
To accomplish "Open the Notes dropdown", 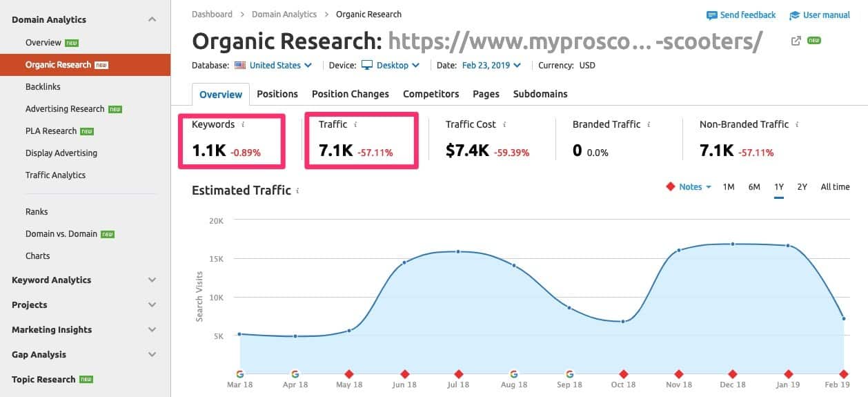I will 689,186.
